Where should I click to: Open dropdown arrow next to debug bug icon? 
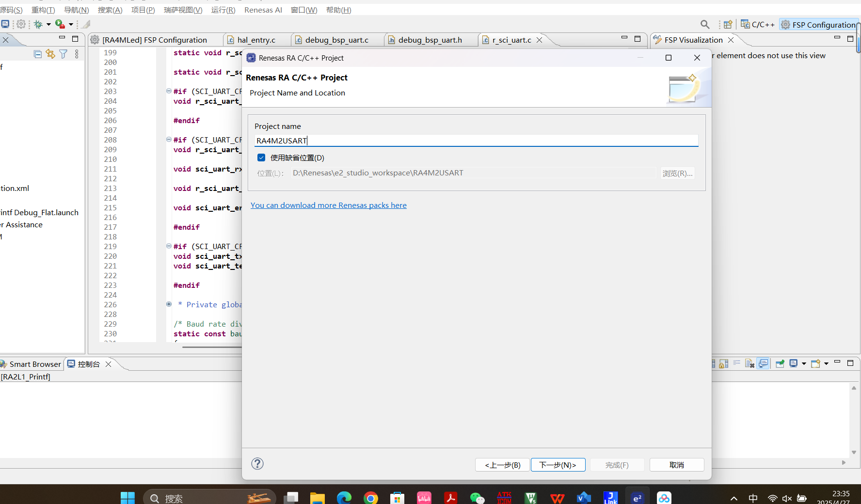(x=48, y=24)
